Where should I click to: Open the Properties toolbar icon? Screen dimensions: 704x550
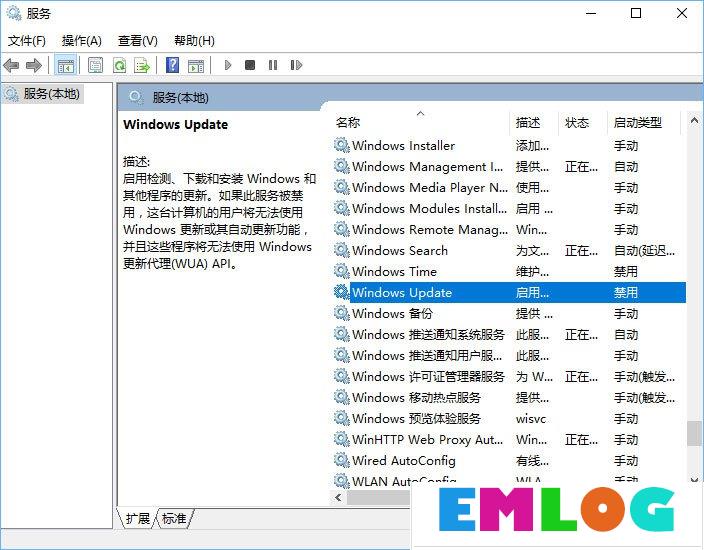(x=95, y=66)
